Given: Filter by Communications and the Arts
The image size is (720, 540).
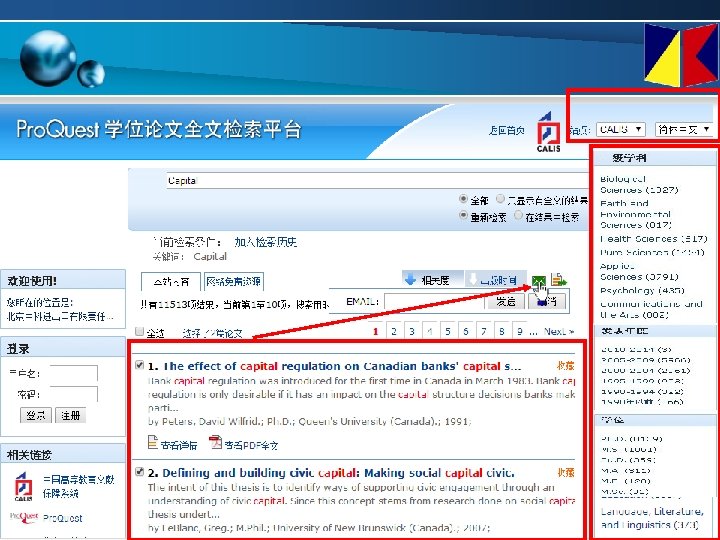Looking at the screenshot, I should 651,309.
